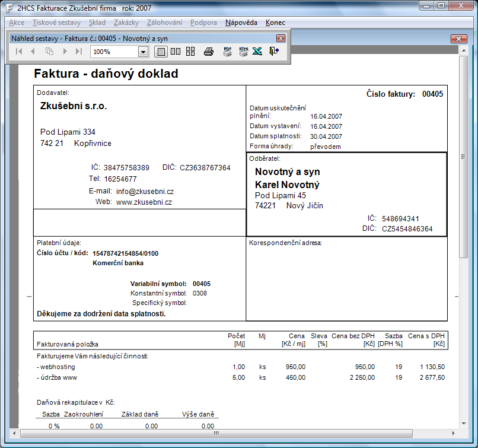Image resolution: width=478 pixels, height=448 pixels.
Task: Switch to single page view
Action: click(x=161, y=52)
